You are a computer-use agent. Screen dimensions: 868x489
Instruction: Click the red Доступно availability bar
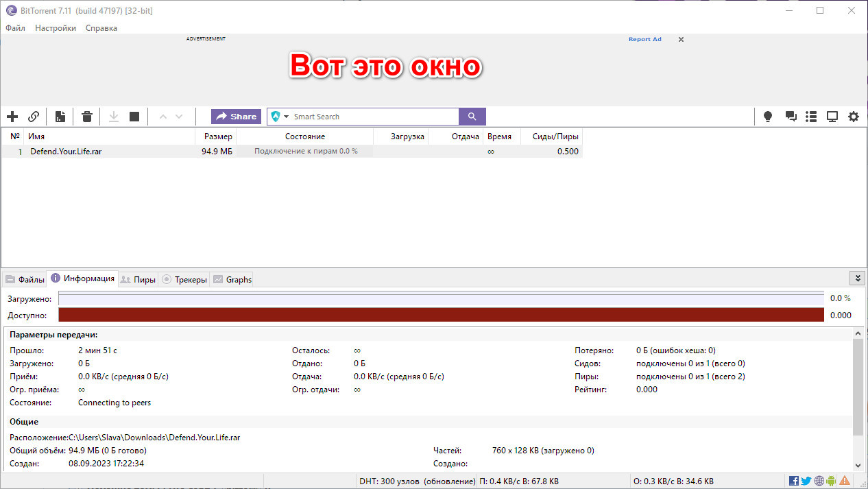(442, 315)
